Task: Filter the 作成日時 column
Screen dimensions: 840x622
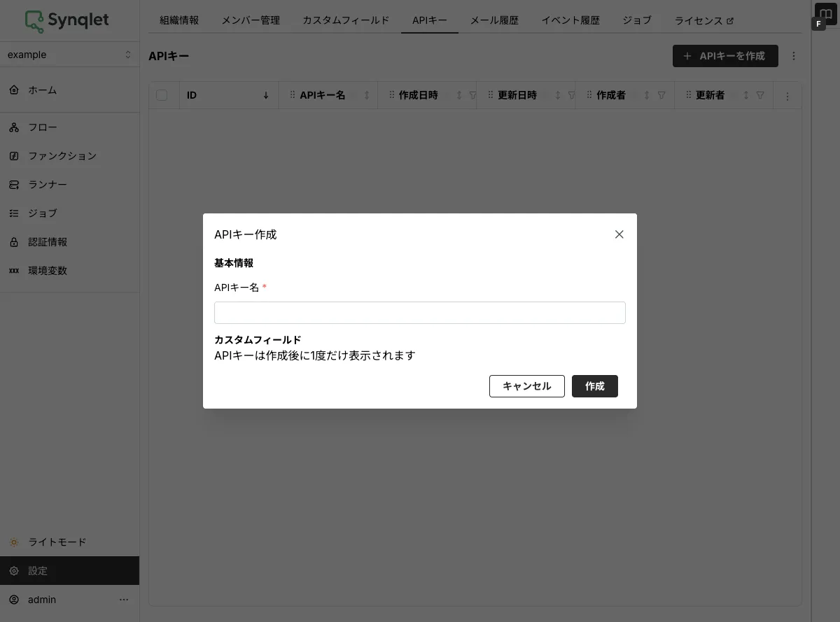Action: tap(472, 95)
